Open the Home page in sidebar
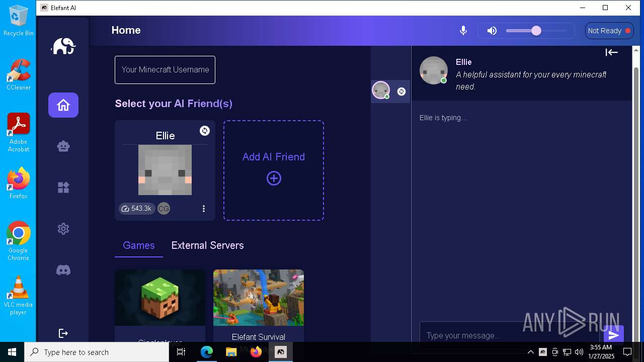Viewport: 644px width, 362px height. (63, 105)
